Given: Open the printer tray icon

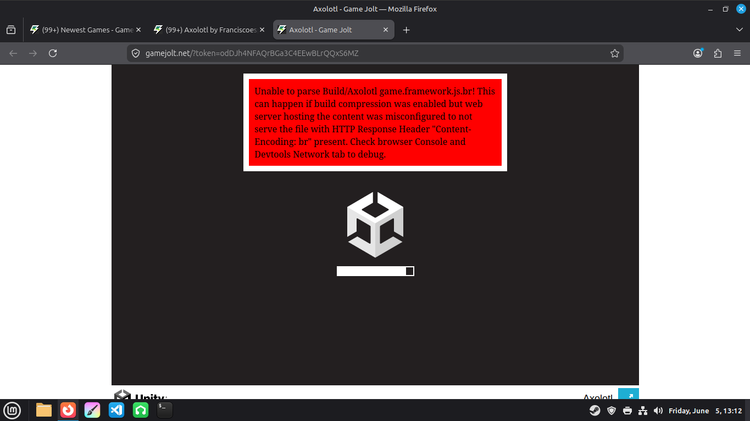Looking at the screenshot, I should [627, 410].
